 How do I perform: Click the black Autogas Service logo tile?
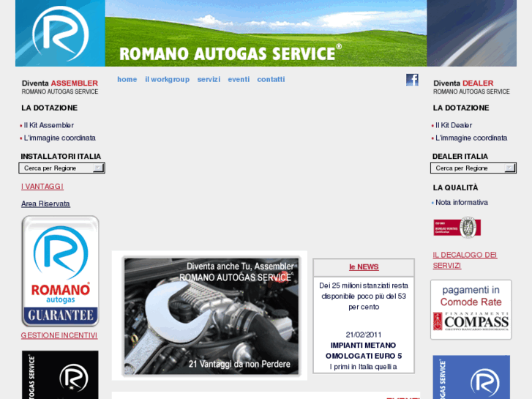[61, 375]
